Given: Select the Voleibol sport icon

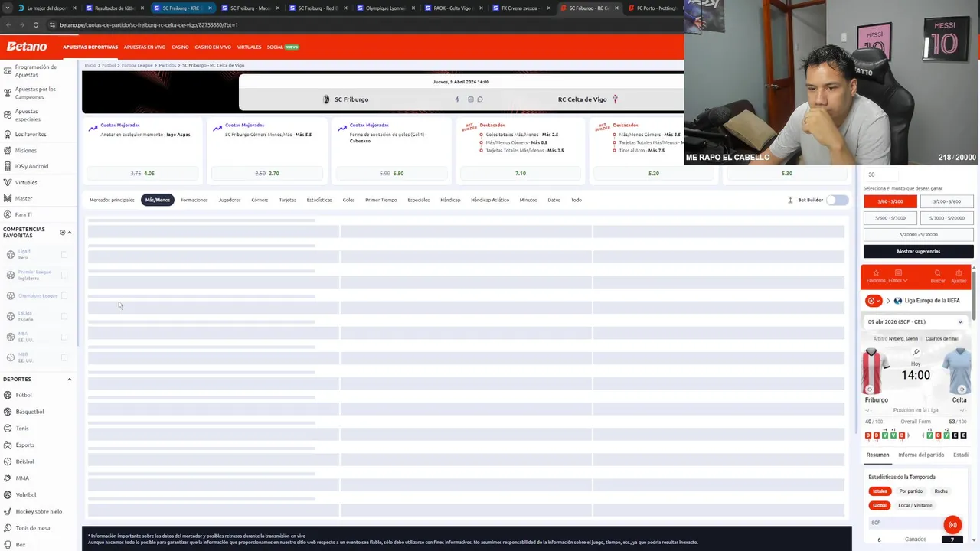Looking at the screenshot, I should (x=8, y=494).
